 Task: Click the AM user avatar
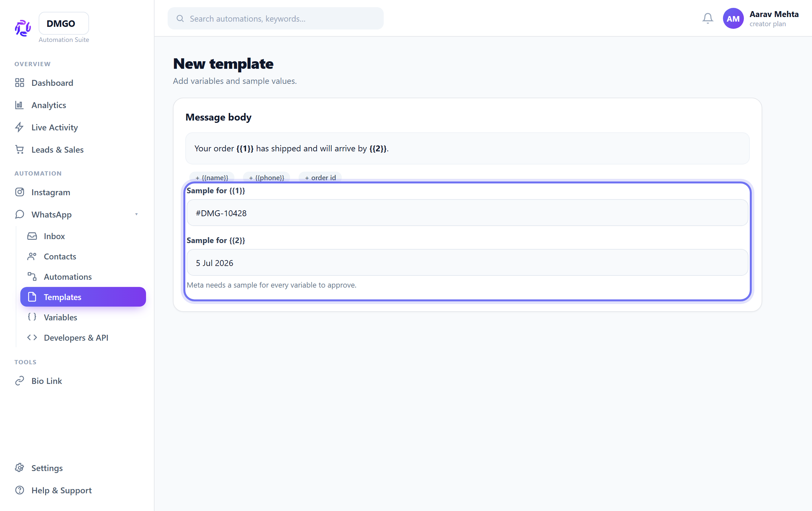pyautogui.click(x=733, y=19)
